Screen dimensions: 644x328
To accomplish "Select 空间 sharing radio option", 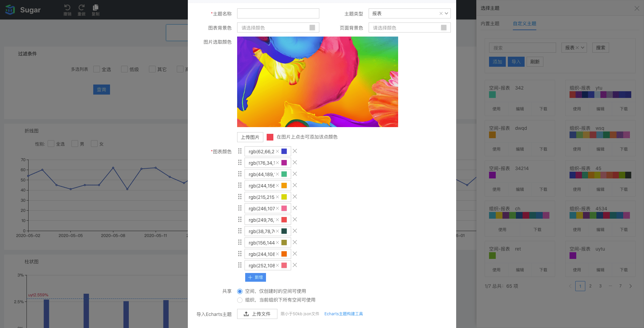I will click(x=240, y=291).
